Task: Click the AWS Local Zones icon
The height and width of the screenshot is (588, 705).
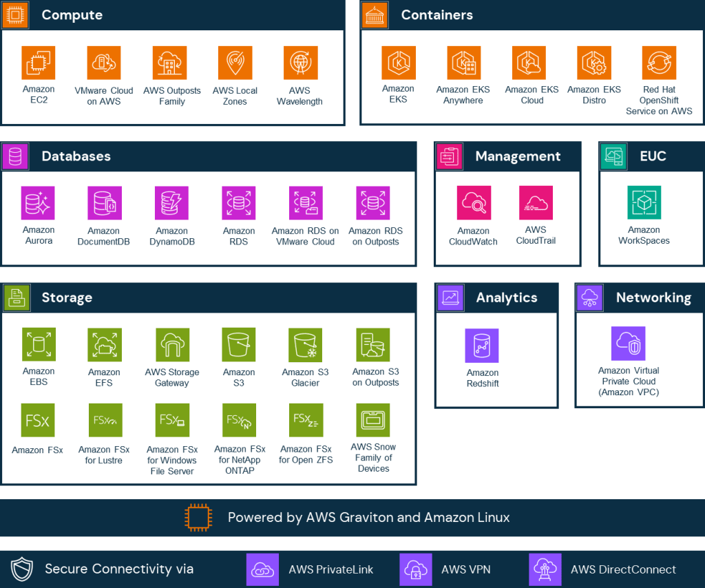Action: 235,63
